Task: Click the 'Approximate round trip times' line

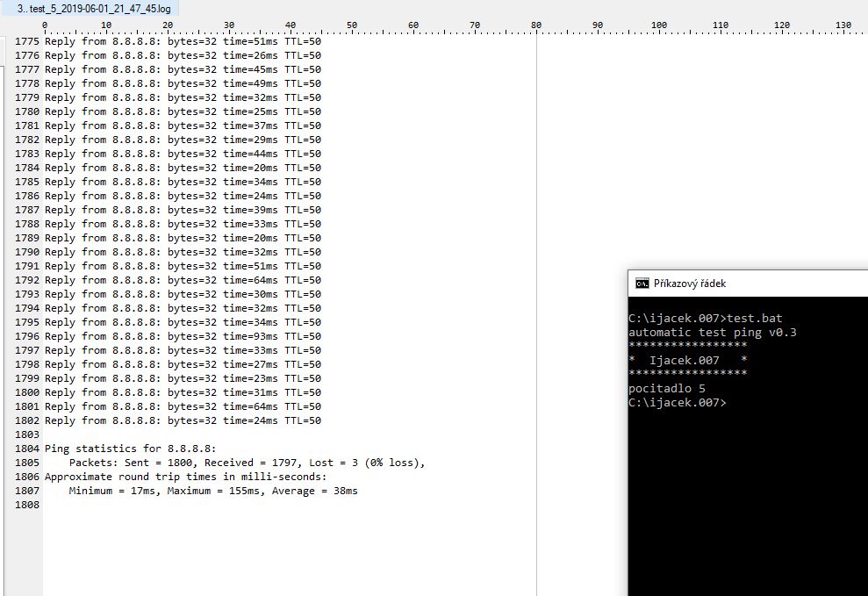Action: pyautogui.click(x=185, y=477)
